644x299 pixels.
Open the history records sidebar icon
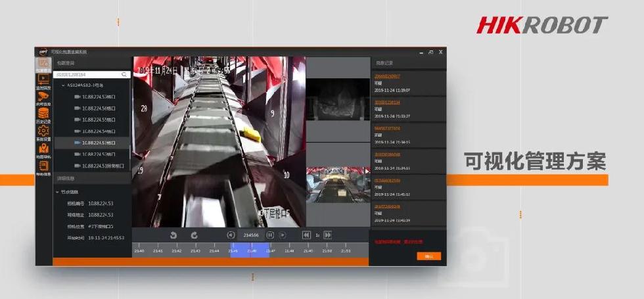[x=43, y=115]
